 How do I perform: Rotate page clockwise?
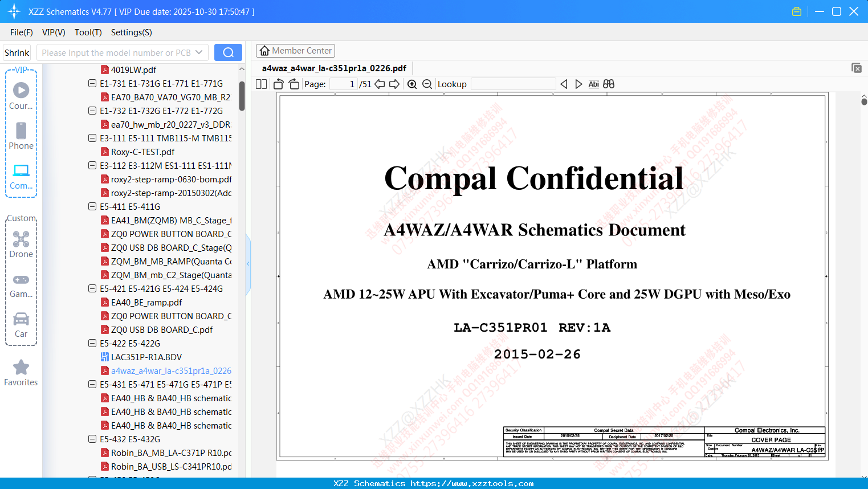pos(294,84)
